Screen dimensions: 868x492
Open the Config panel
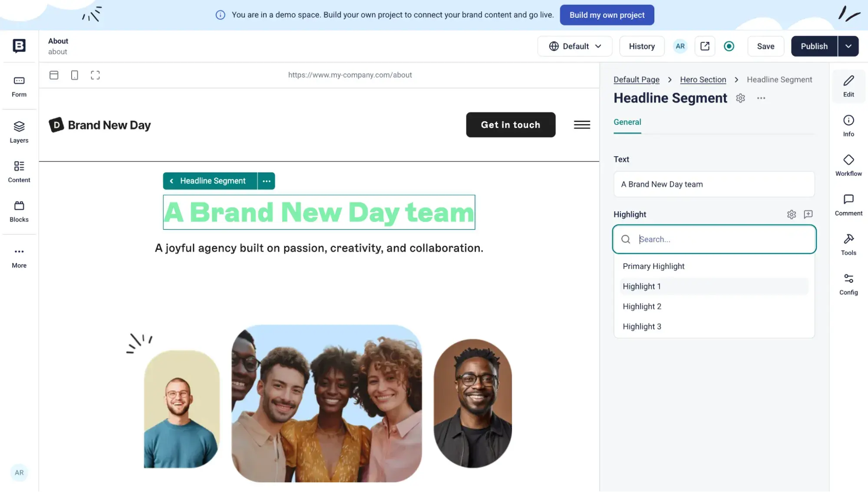coord(848,283)
